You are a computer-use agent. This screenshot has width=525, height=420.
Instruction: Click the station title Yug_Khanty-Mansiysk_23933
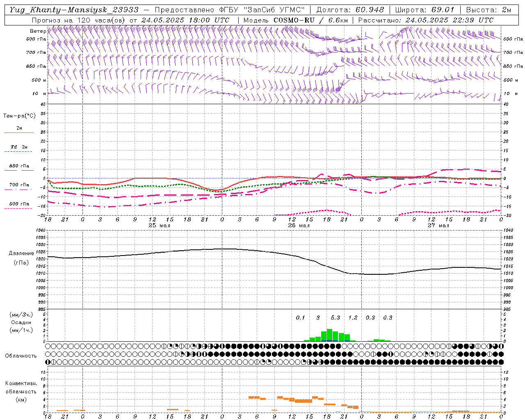pos(74,10)
